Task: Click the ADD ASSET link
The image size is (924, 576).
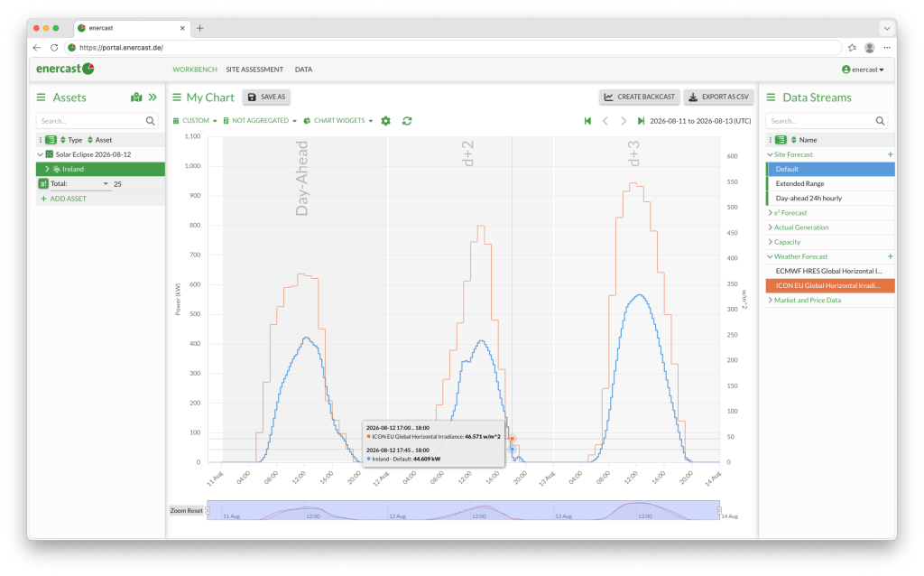Action: coord(64,199)
